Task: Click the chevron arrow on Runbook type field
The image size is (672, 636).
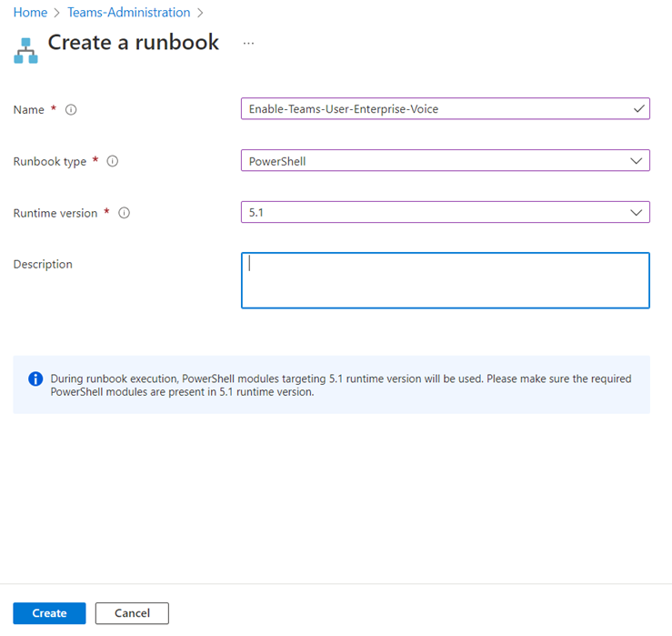Action: point(636,161)
